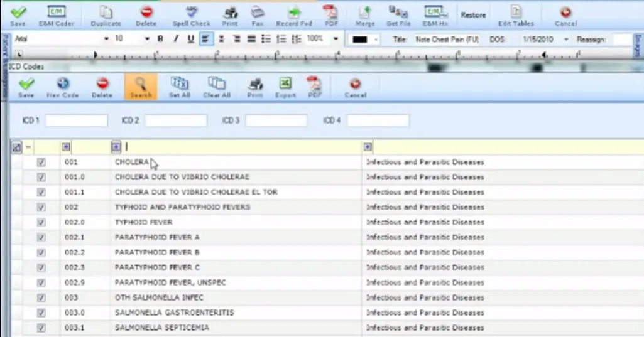Screen dimensions: 644x337
Task: Open code column filter operator
Action: pos(66,147)
